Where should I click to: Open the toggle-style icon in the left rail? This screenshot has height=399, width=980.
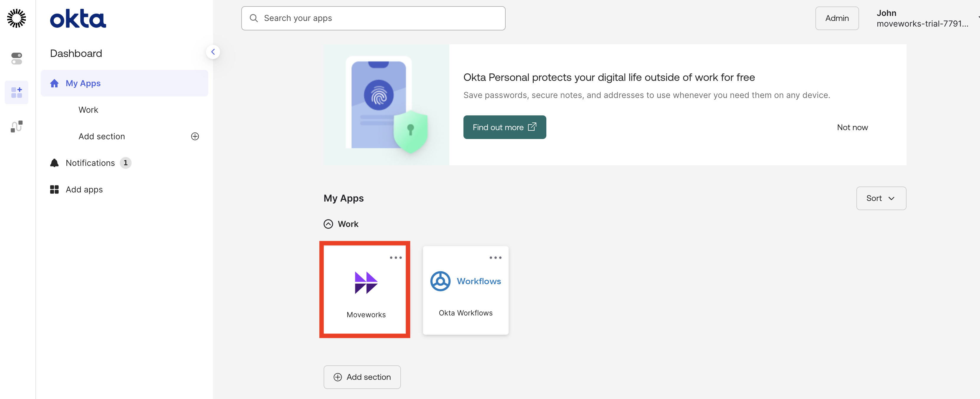16,58
